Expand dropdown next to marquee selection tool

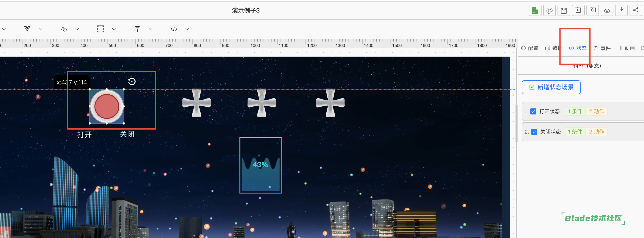114,29
